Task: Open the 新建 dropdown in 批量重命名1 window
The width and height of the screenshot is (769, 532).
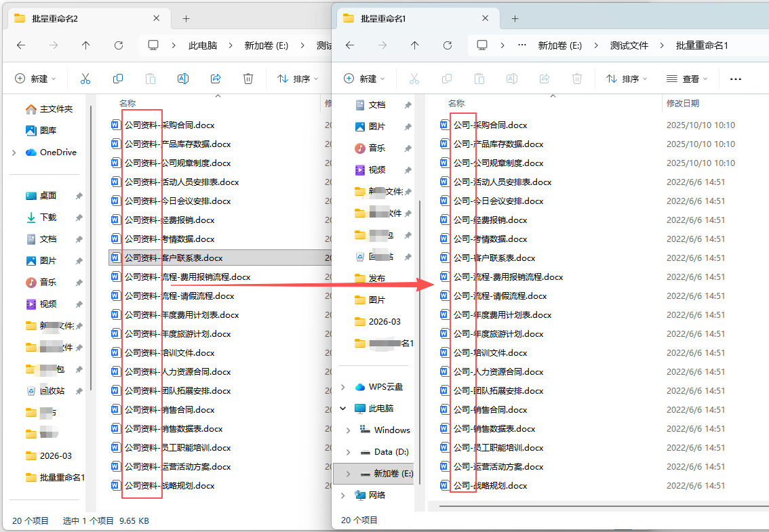Action: 364,79
